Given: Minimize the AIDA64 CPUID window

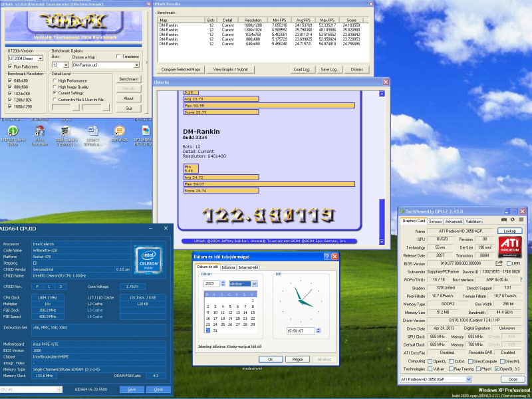Looking at the screenshot, I should [x=150, y=228].
